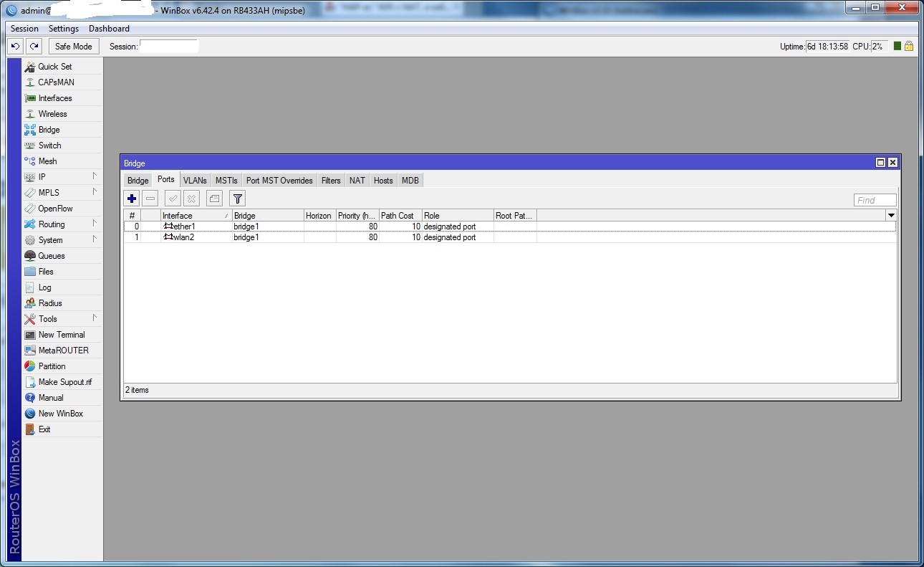
Task: Open the Settings menu
Action: pyautogui.click(x=64, y=29)
